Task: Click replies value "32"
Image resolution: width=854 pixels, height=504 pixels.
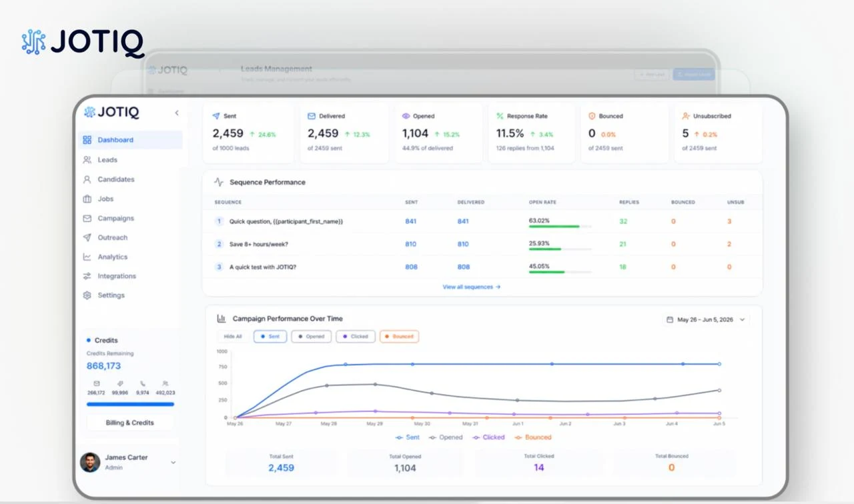Action: pyautogui.click(x=623, y=221)
